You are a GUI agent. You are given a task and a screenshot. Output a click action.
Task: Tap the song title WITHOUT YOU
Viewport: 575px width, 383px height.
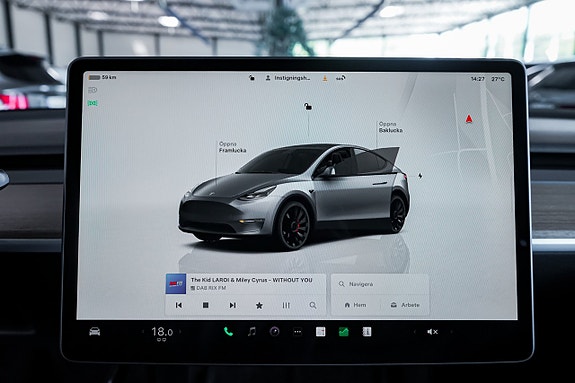(x=292, y=280)
